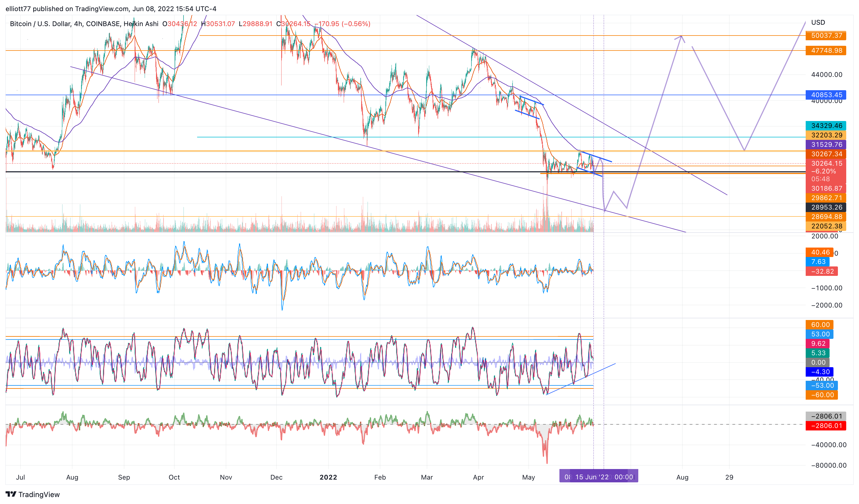The width and height of the screenshot is (859, 504).
Task: Click the USD currency label
Action: (x=818, y=22)
